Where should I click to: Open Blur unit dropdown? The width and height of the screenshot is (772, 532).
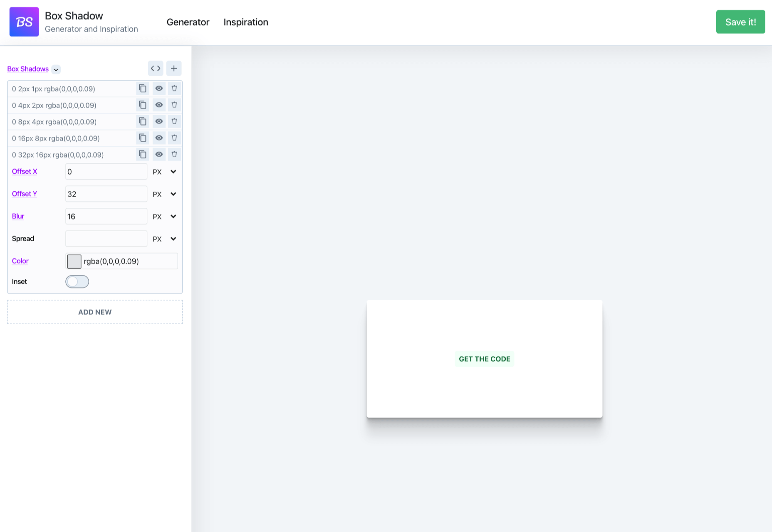coord(165,217)
